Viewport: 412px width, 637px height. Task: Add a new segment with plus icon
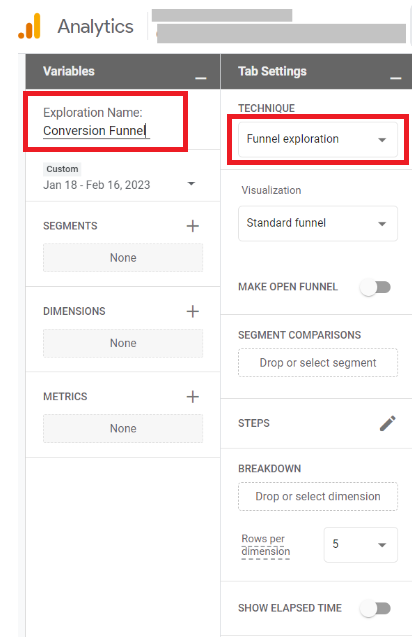pos(193,226)
